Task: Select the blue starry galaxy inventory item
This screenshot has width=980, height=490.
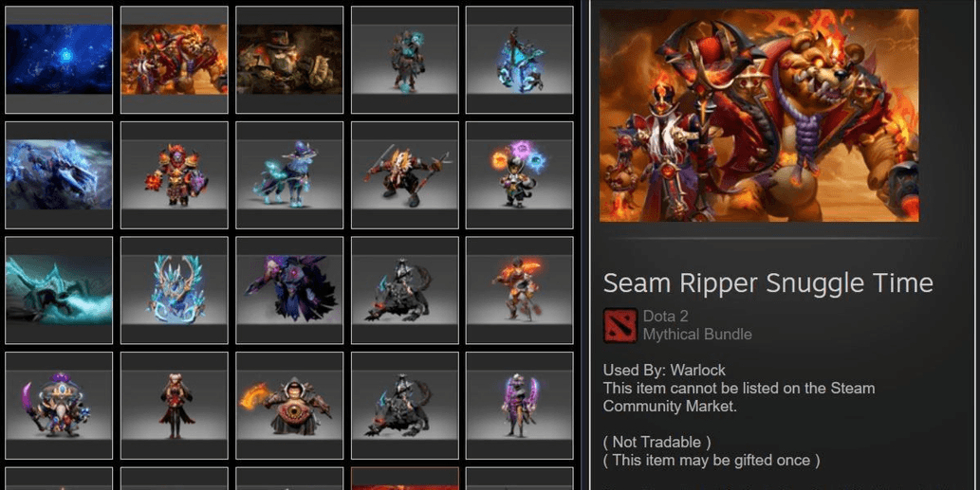Action: coord(59,60)
